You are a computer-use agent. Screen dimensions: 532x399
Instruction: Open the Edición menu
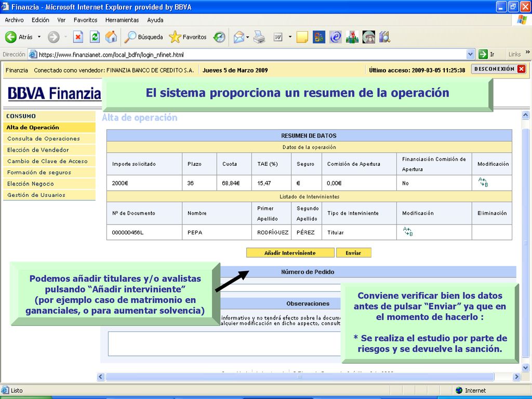(x=41, y=20)
